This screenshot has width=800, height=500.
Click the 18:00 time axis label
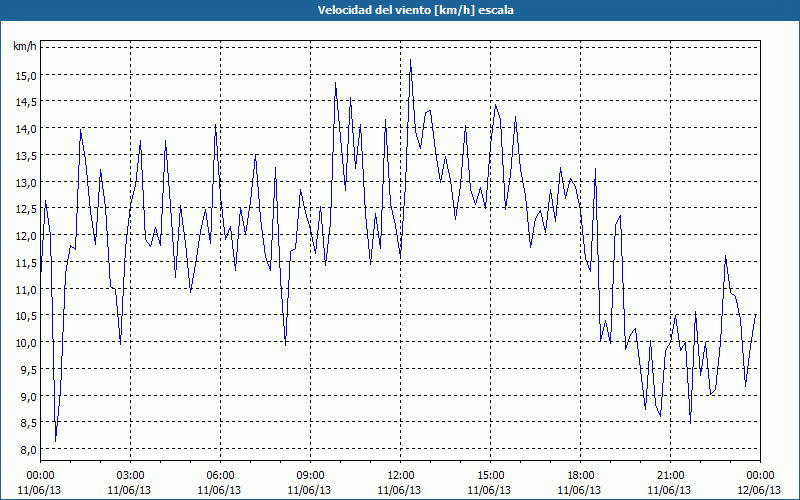tap(580, 475)
